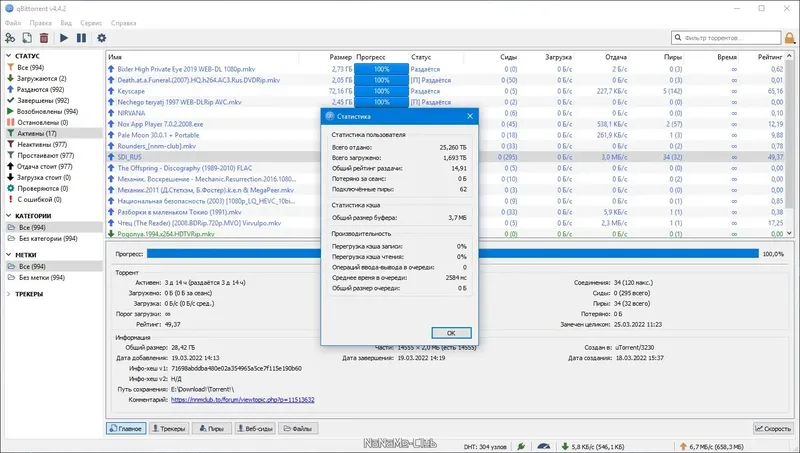
Task: Click the torrent filter search field
Action: coord(726,38)
